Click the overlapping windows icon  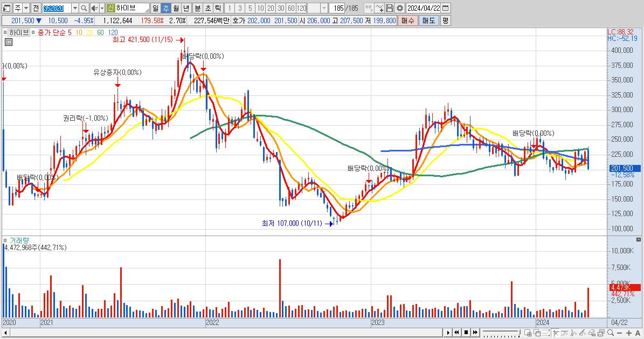[x=537, y=333]
